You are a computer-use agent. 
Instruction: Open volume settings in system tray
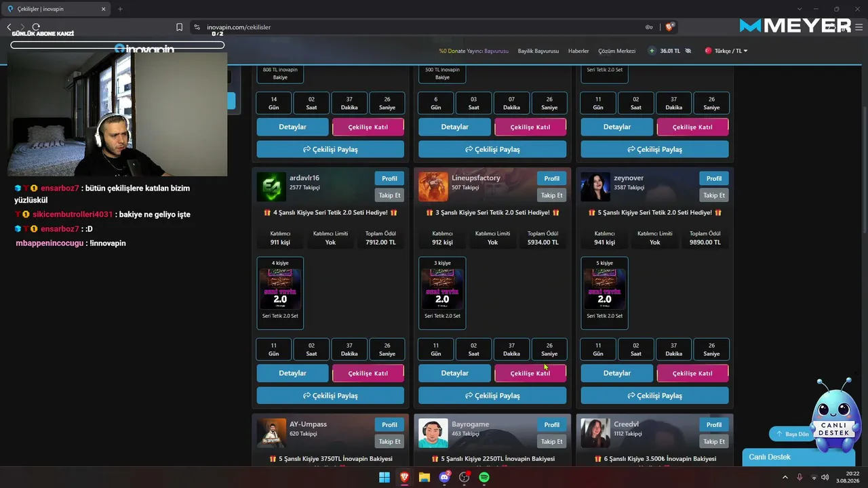825,477
